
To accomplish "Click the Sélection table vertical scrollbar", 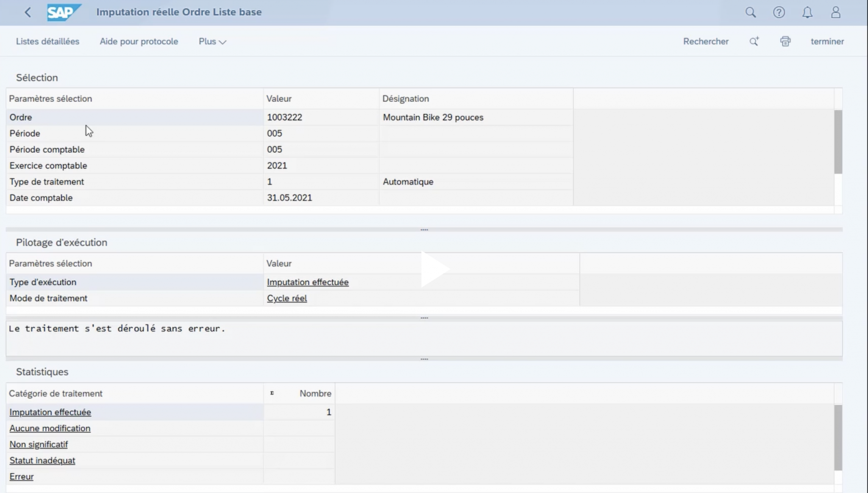I will pos(838,142).
